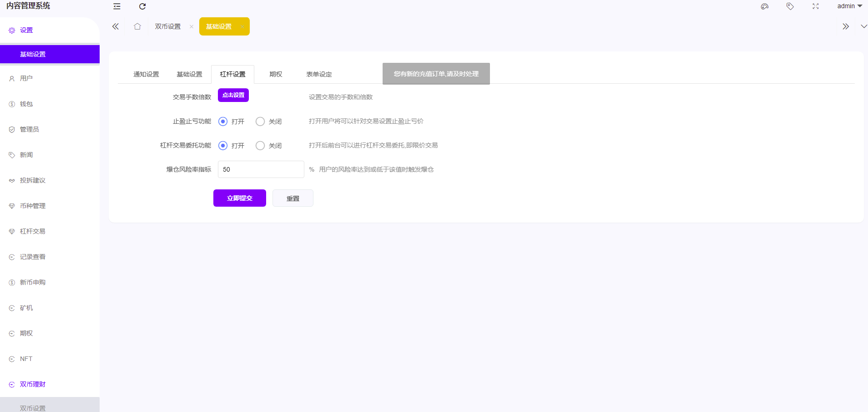Enter fullscreen mode via expand icon
This screenshot has height=412, width=868.
[816, 6]
